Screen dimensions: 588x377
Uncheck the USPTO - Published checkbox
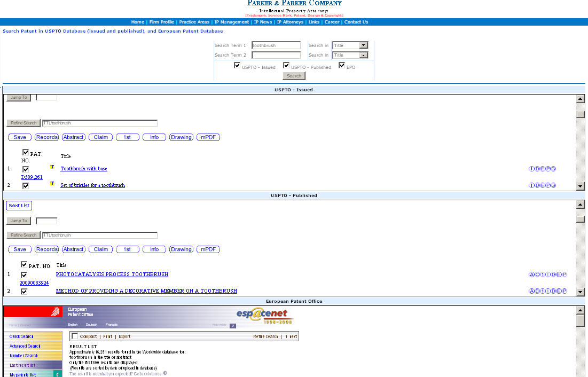pos(286,65)
